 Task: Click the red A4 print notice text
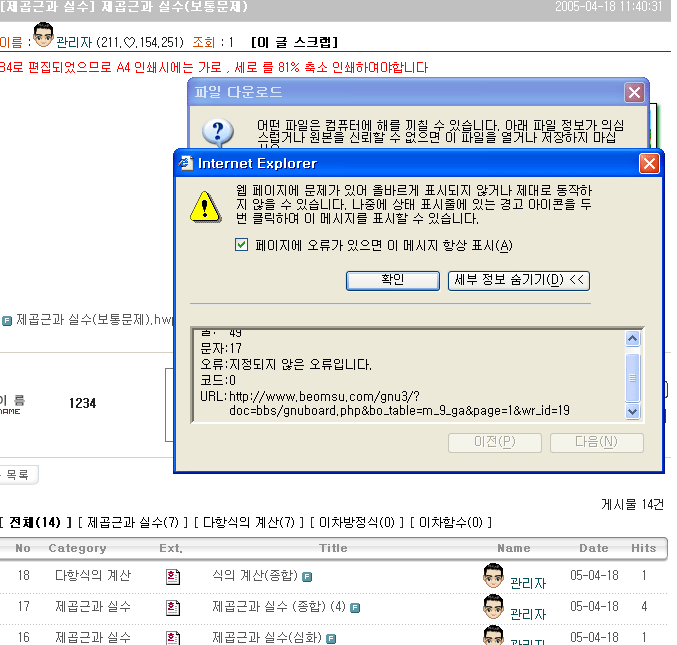(x=214, y=67)
